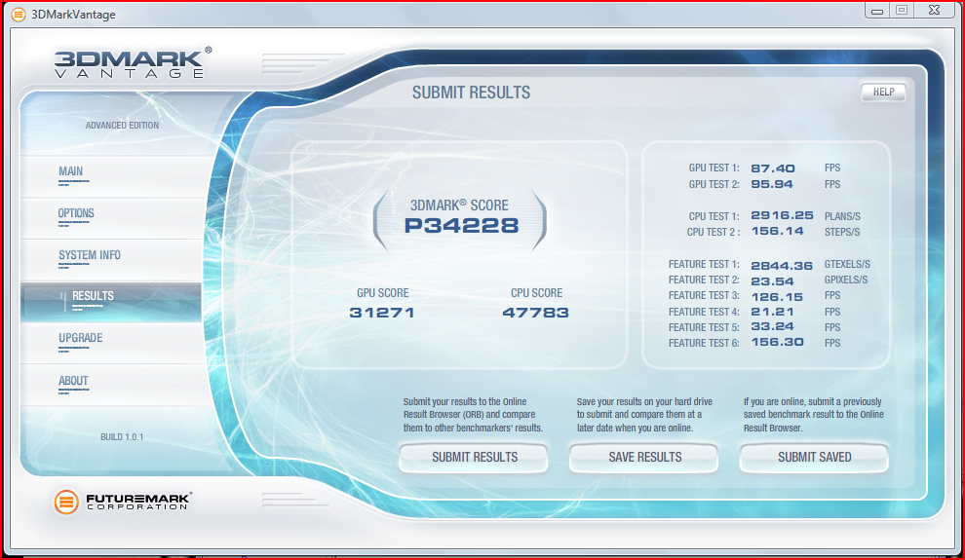Click the 3DMark Vantage logo
Screen dimensions: 965x560
coord(133,63)
